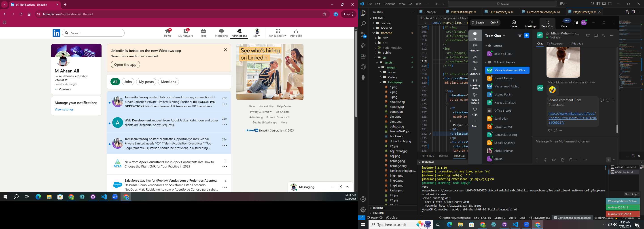Open the Selection menu in VS Code
Viewport: 644px width, 229px height.
click(389, 4)
